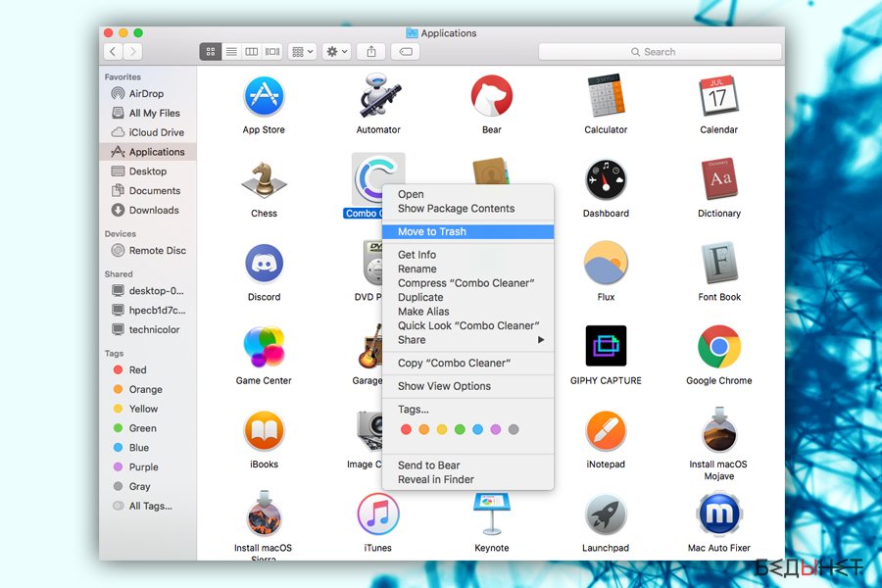Choose Send to Bear
This screenshot has width=882, height=588.
[x=467, y=465]
